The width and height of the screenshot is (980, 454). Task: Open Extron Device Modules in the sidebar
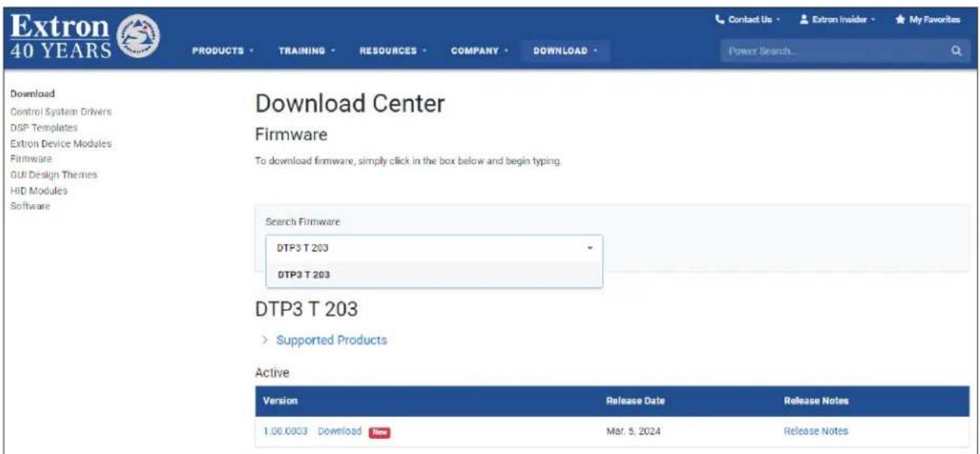point(61,143)
